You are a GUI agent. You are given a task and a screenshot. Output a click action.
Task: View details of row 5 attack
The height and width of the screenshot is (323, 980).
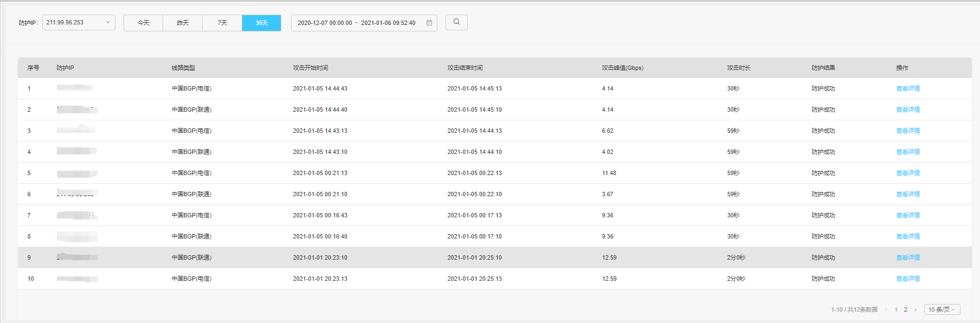point(907,173)
